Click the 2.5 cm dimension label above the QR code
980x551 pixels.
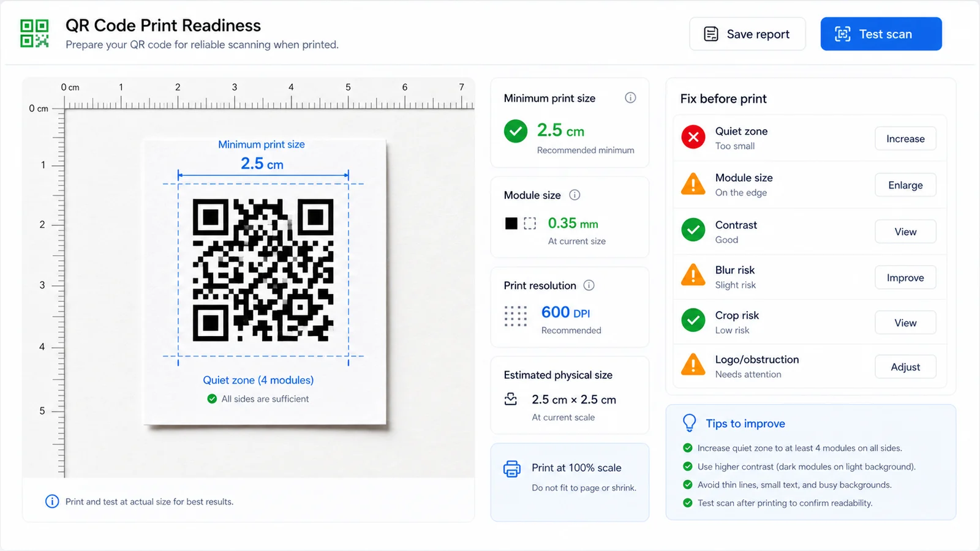[262, 164]
